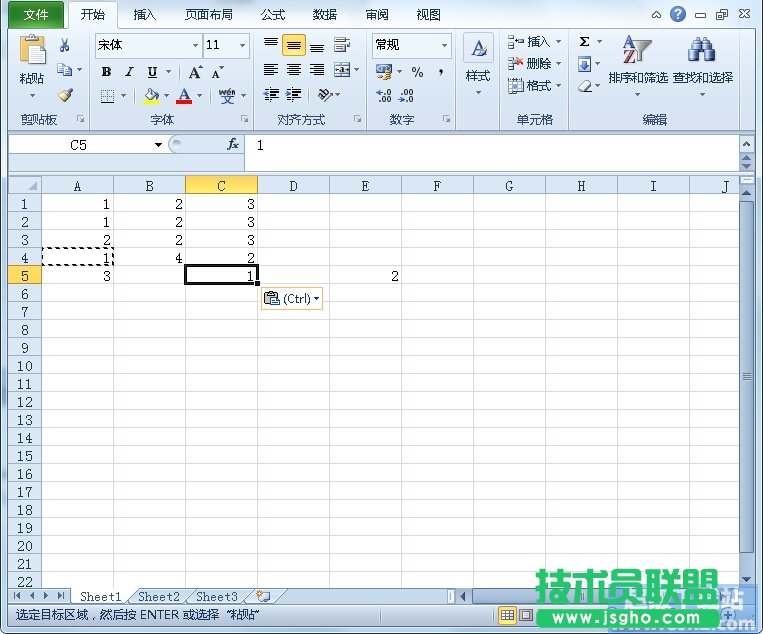Click the Percent Style icon
Screen dimensions: 763x634
click(x=417, y=72)
